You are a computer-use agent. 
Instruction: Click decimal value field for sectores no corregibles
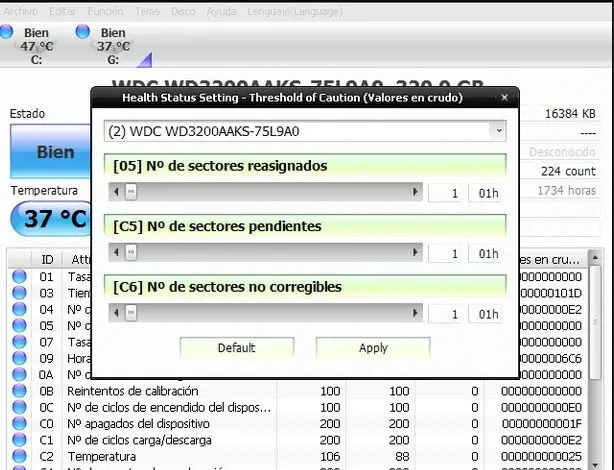click(446, 314)
